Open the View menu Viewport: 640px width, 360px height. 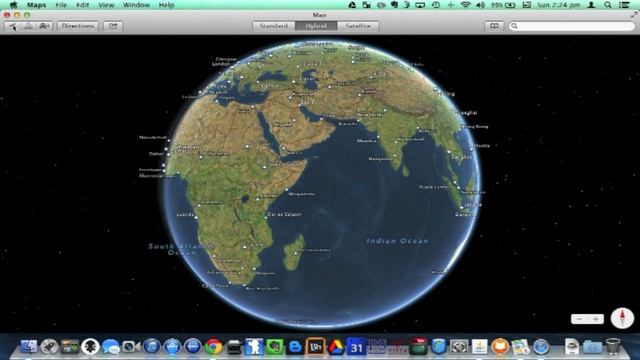(106, 5)
